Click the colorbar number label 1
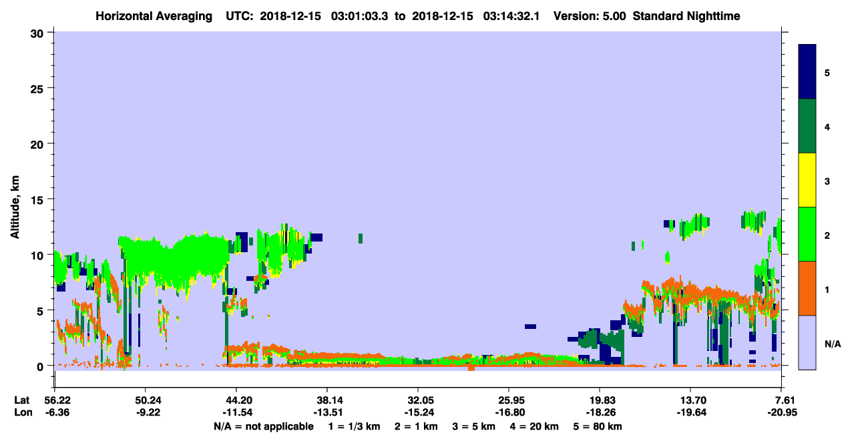868x445 pixels. (827, 289)
